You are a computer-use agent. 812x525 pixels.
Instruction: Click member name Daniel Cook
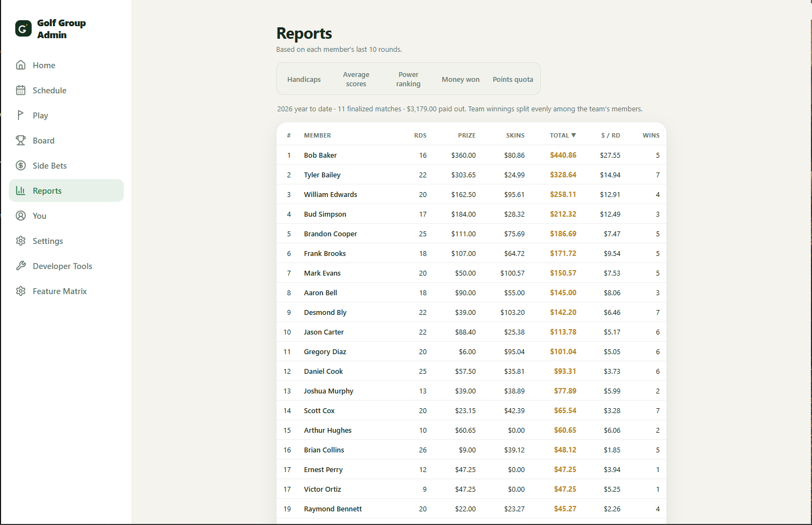tap(324, 371)
